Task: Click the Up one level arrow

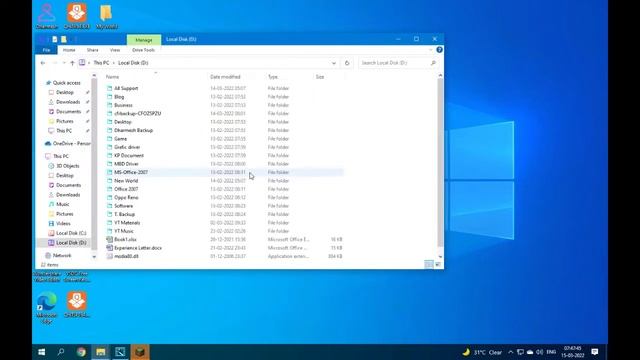Action: pyautogui.click(x=72, y=63)
